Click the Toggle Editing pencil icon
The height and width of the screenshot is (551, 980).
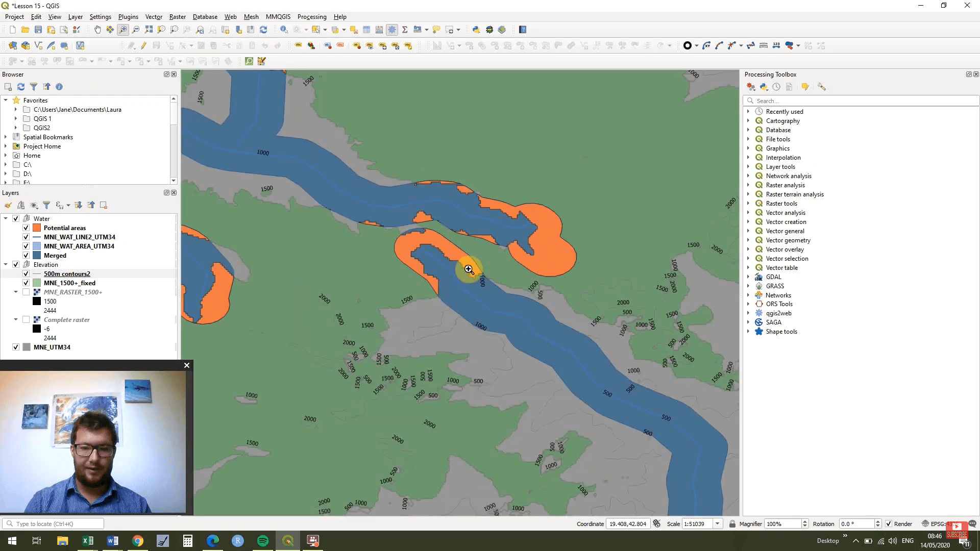pos(143,45)
